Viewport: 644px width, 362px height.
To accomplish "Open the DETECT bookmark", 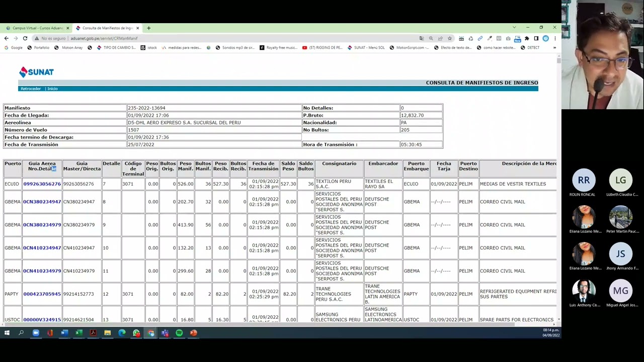I will tap(530, 48).
